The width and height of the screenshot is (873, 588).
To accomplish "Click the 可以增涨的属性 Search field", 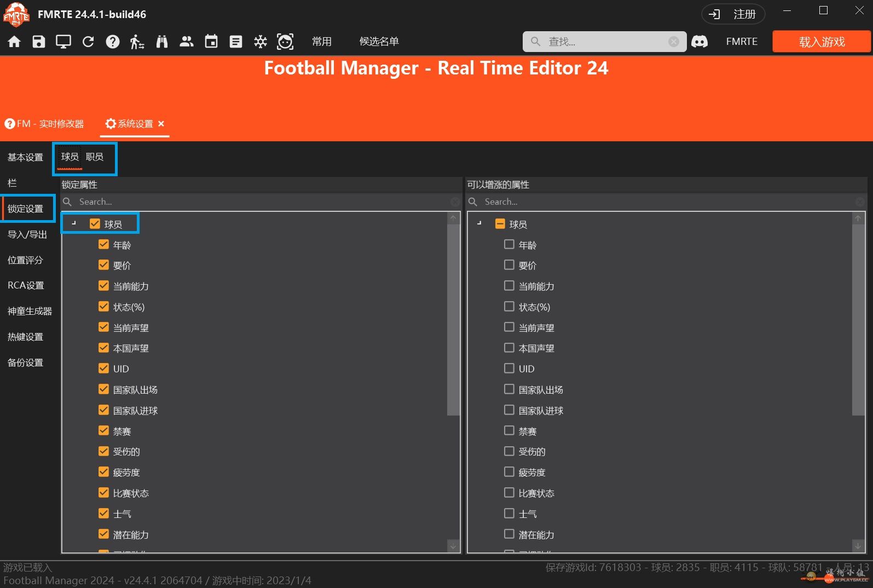I will [666, 202].
